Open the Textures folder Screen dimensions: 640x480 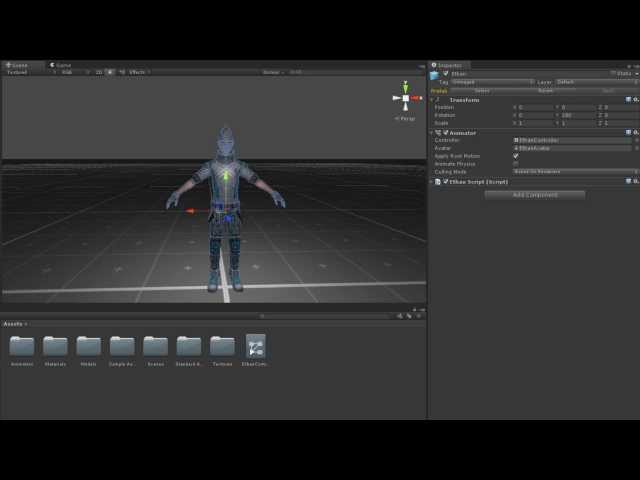(222, 347)
